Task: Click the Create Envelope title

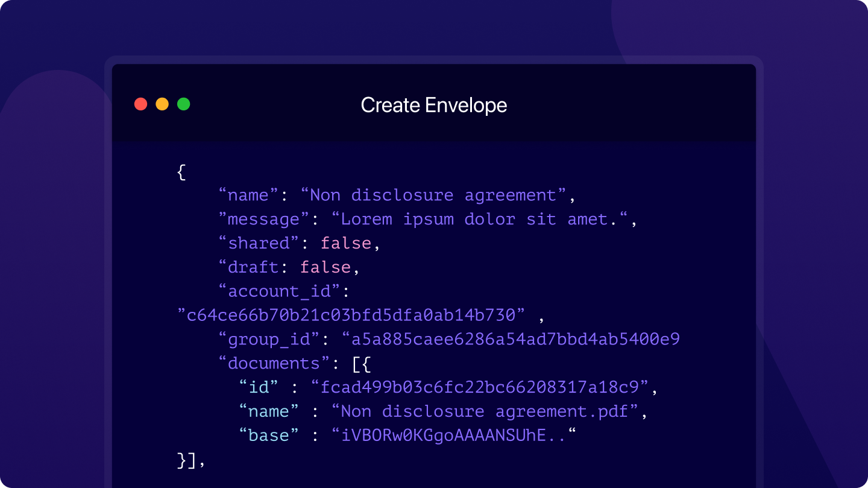Action: 433,105
